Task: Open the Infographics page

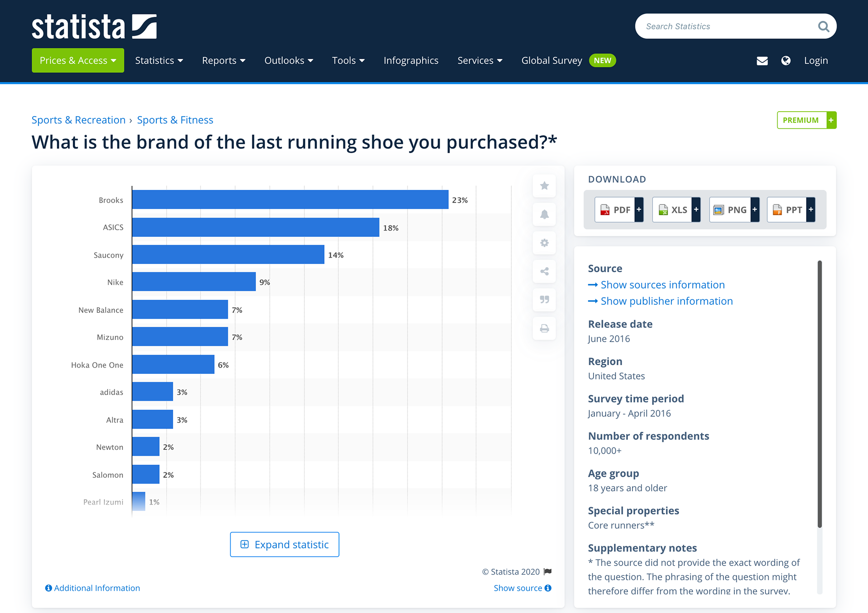Action: 411,61
